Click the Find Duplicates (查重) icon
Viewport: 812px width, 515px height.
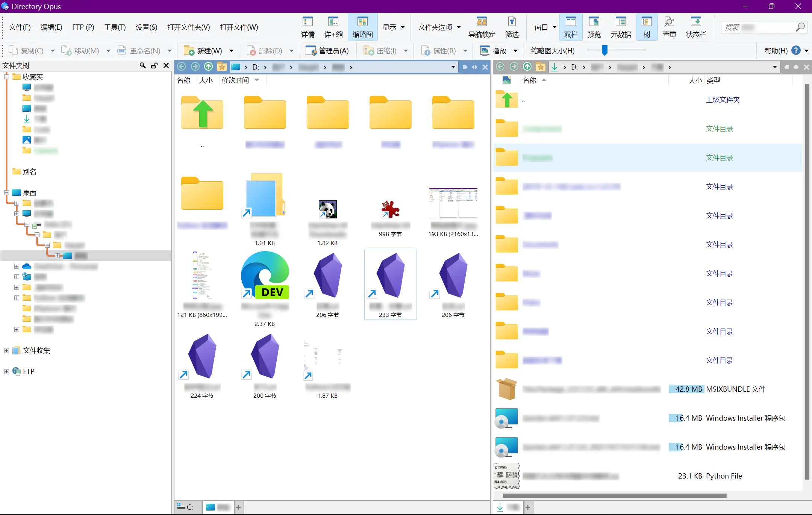[x=669, y=27]
